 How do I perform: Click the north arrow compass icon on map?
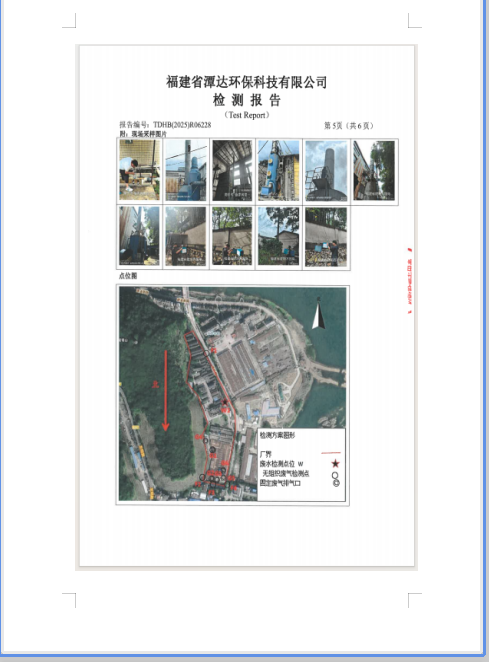pos(318,313)
